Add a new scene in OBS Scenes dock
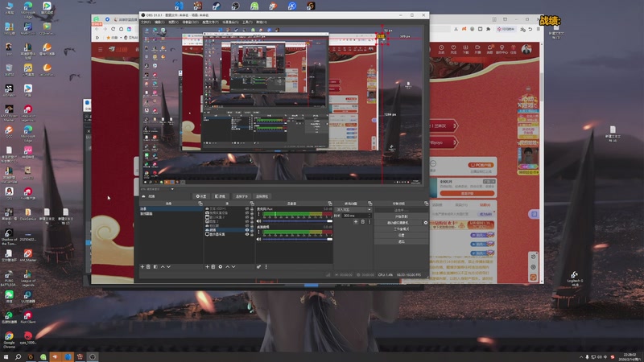The height and width of the screenshot is (362, 644). [142, 267]
